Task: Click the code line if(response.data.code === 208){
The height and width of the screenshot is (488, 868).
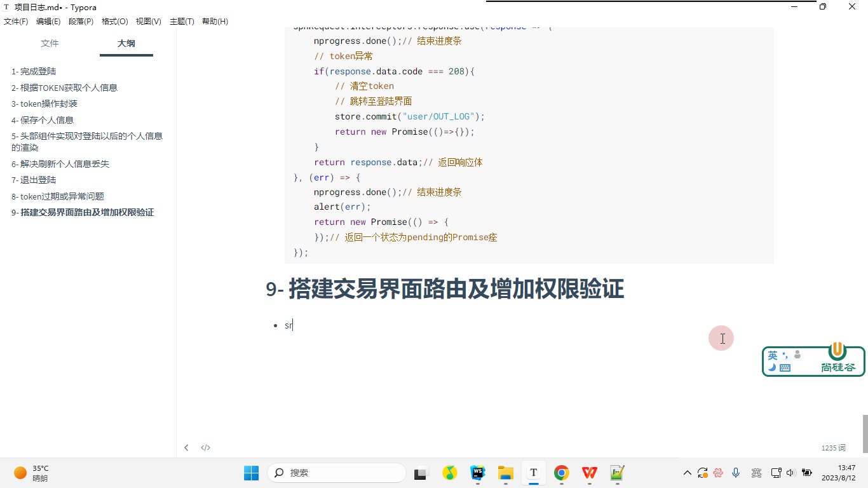Action: click(395, 71)
